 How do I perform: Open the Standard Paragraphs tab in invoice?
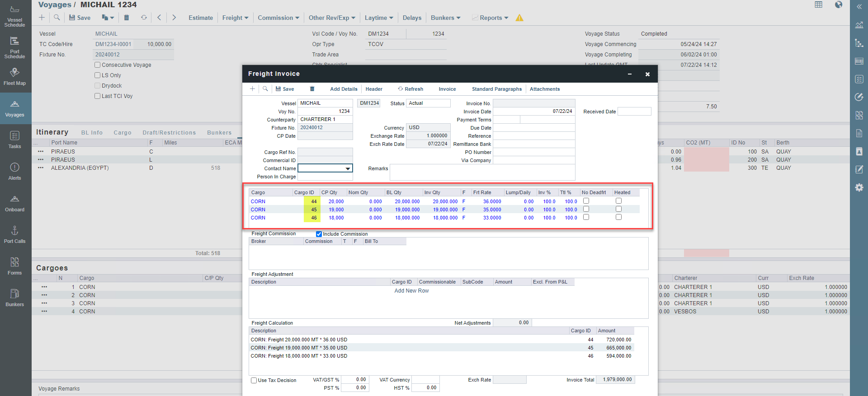click(x=496, y=89)
